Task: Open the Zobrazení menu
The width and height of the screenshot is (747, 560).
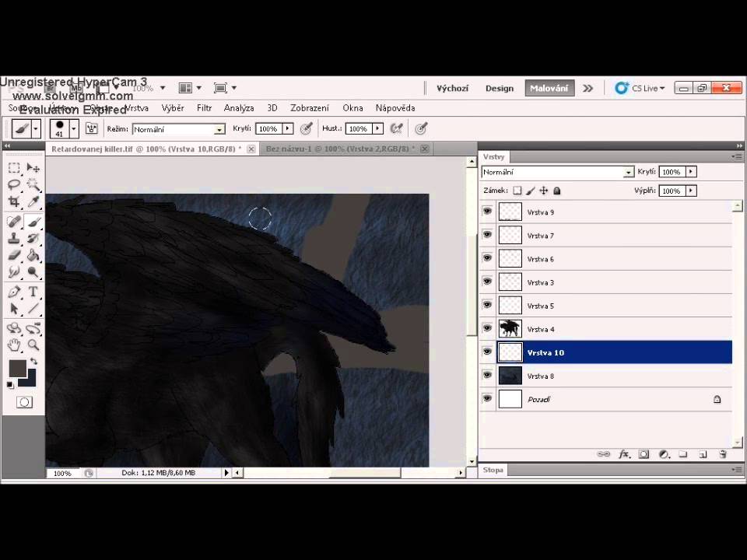Action: click(310, 108)
